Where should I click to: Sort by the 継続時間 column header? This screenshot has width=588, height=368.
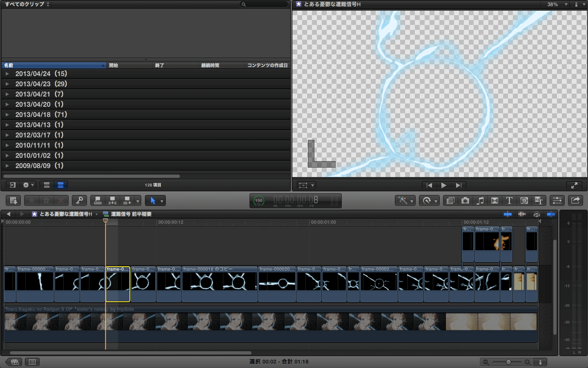pyautogui.click(x=222, y=65)
